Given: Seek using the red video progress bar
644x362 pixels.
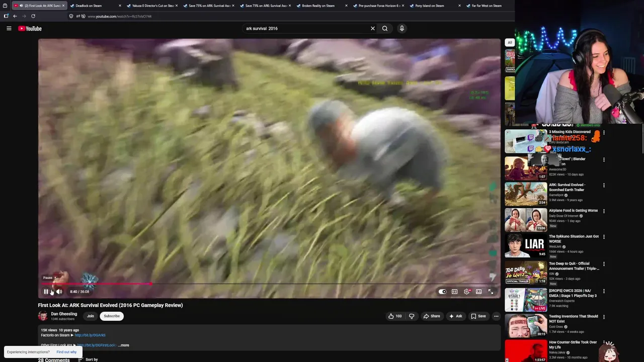Looking at the screenshot, I should click(x=270, y=284).
